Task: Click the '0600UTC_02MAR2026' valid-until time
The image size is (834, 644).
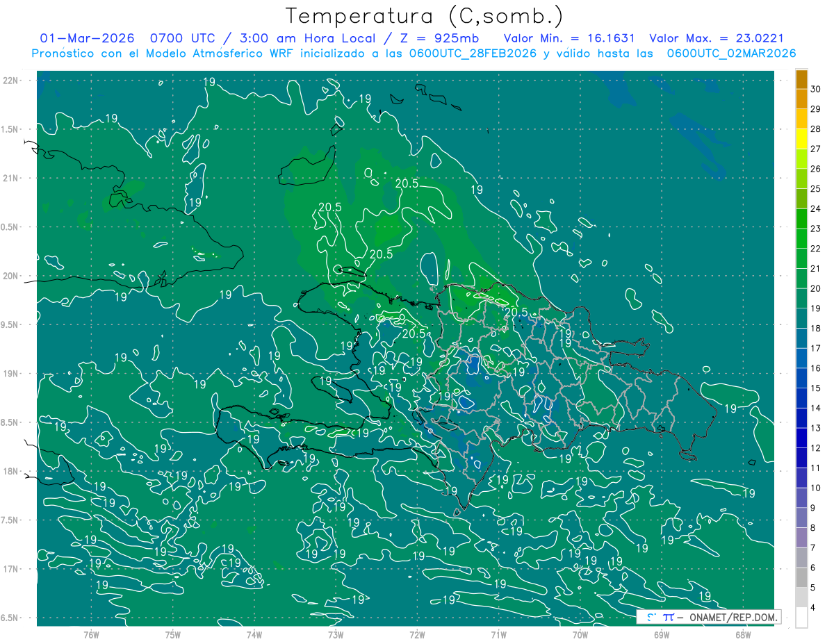Action: click(731, 53)
